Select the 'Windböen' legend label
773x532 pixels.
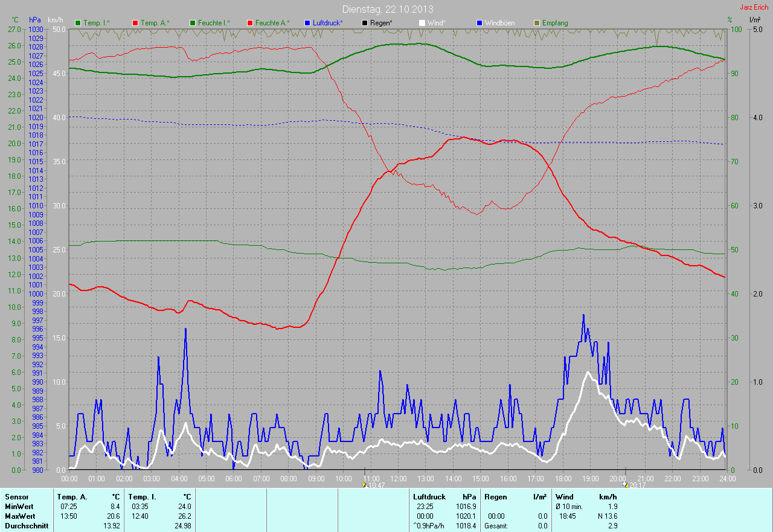(500, 23)
